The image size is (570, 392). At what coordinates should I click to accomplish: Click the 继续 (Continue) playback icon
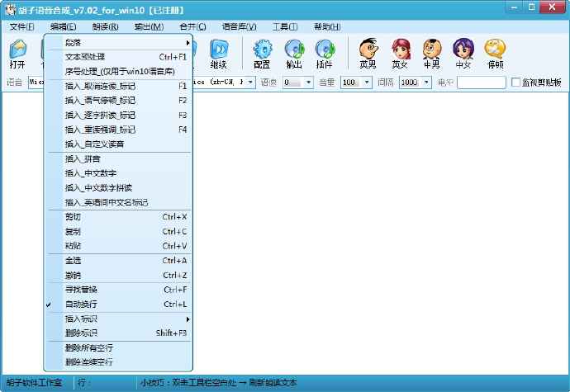(x=218, y=51)
